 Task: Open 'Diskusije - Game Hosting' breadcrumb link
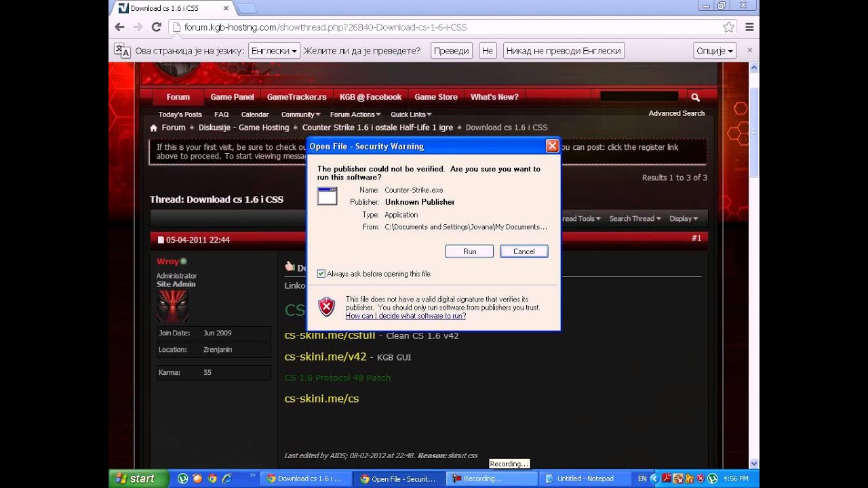243,127
